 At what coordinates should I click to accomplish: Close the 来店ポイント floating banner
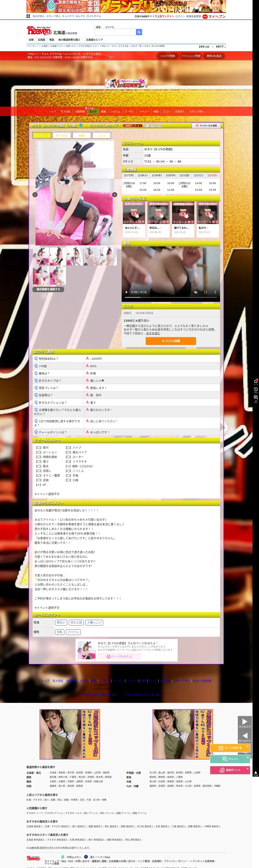tap(247, 769)
